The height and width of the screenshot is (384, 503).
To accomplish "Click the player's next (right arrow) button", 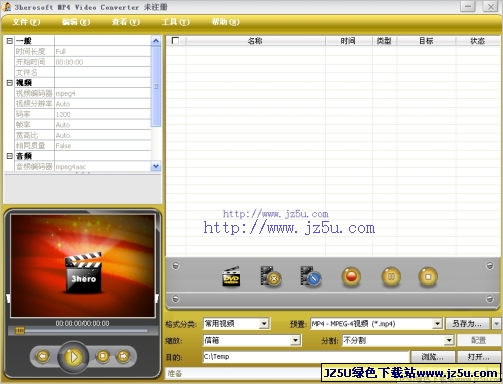I will tap(123, 356).
